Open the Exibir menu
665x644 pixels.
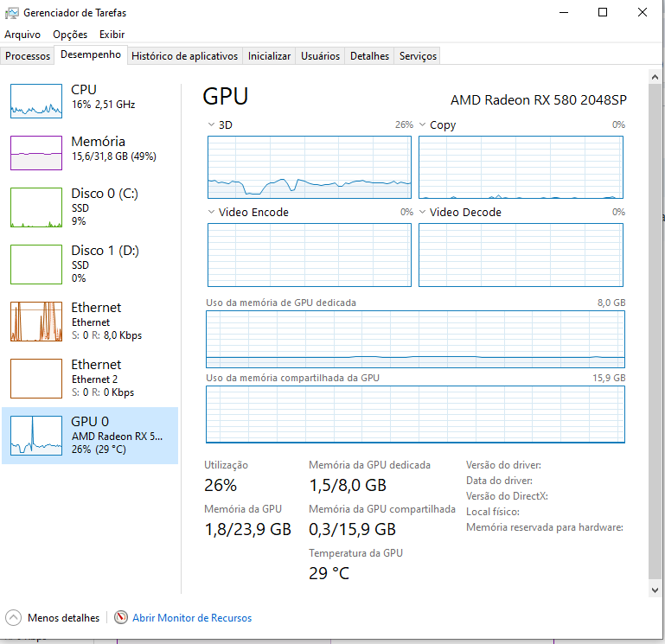(x=112, y=35)
